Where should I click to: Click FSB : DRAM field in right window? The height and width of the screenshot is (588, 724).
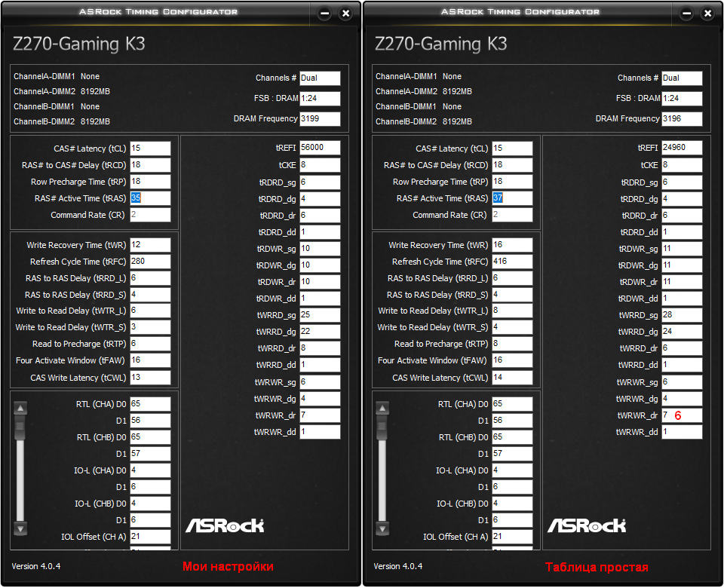coord(682,98)
